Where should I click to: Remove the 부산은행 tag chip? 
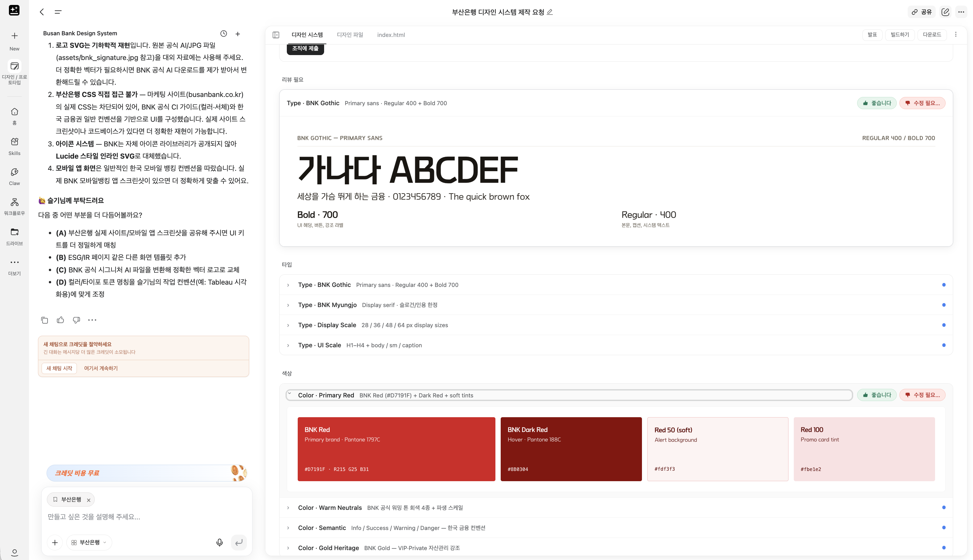(88, 500)
